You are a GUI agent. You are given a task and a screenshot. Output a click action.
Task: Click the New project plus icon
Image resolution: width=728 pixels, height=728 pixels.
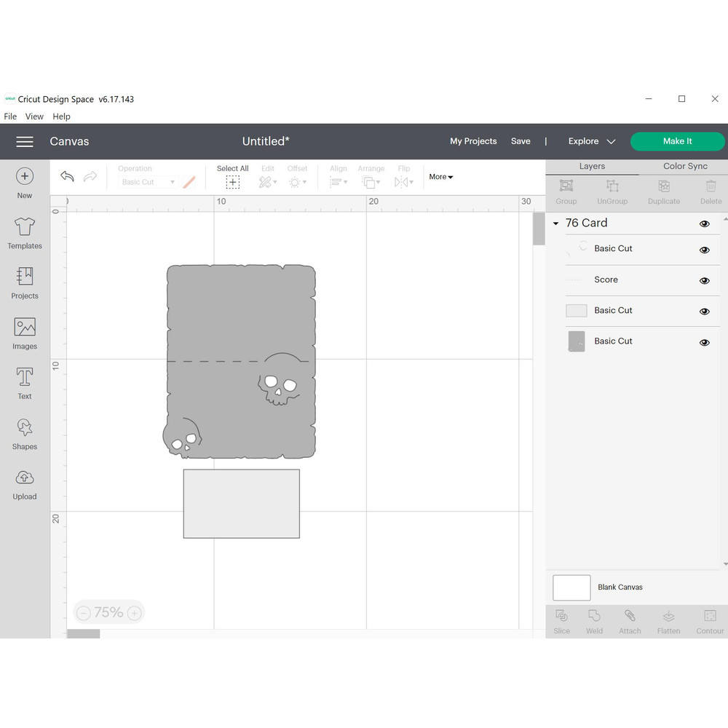click(25, 177)
